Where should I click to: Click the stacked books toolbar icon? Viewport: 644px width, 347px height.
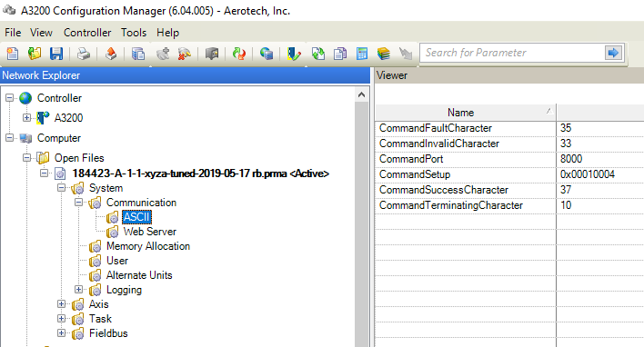click(x=383, y=54)
